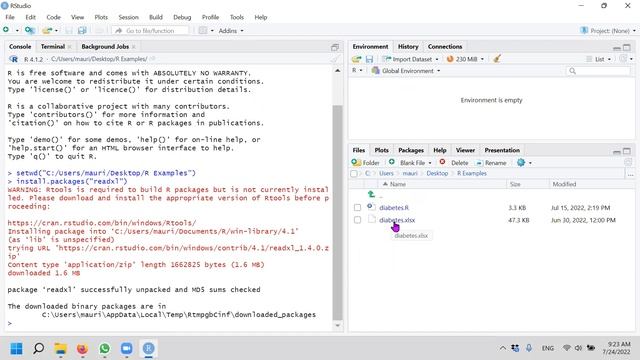Click the New File plus icon
640x360 pixels.
point(6,30)
